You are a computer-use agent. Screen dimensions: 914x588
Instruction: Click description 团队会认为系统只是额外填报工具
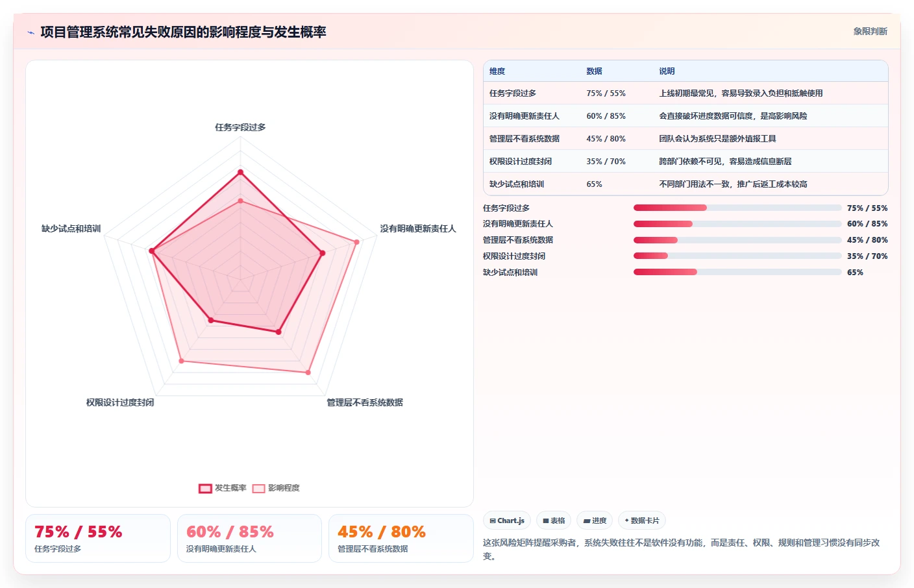click(x=717, y=139)
